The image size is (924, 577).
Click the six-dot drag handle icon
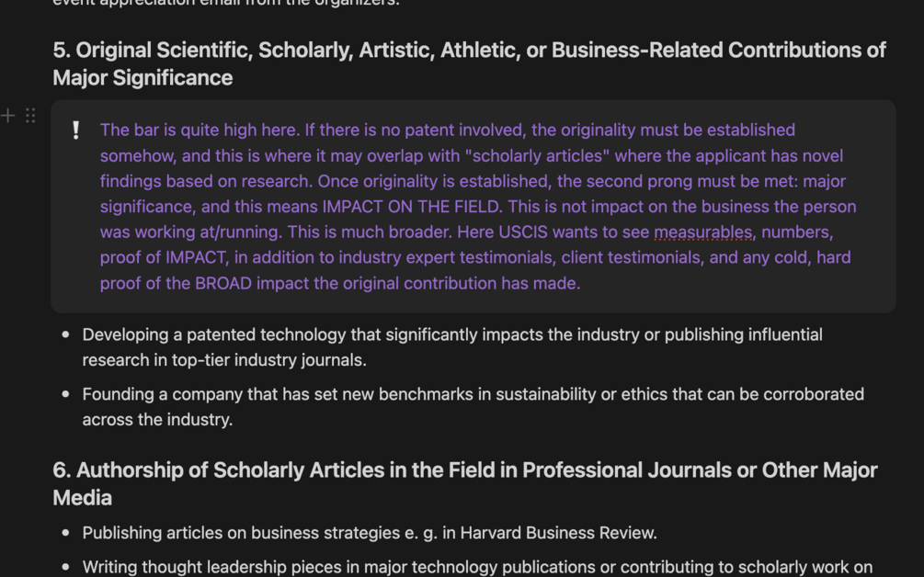[30, 116]
